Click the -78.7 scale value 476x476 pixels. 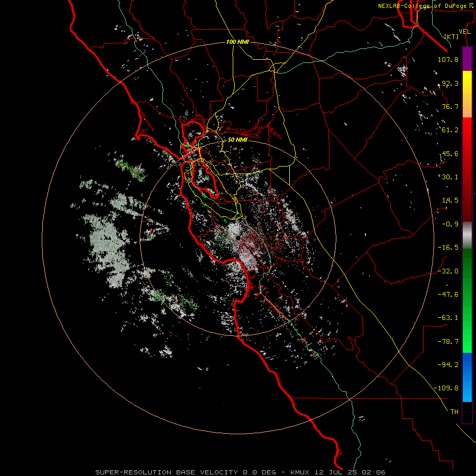pos(448,342)
